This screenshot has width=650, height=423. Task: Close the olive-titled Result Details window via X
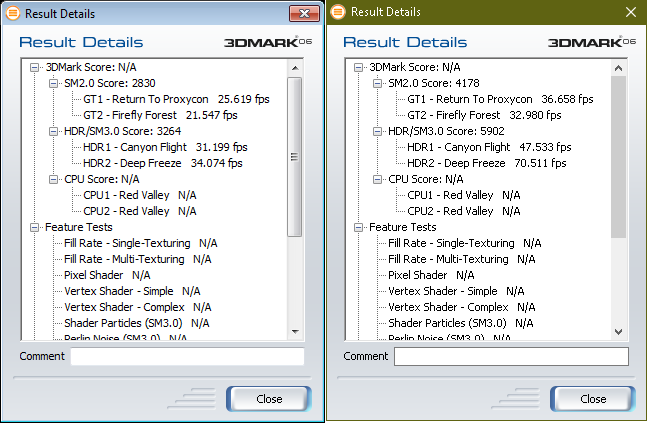(x=629, y=12)
